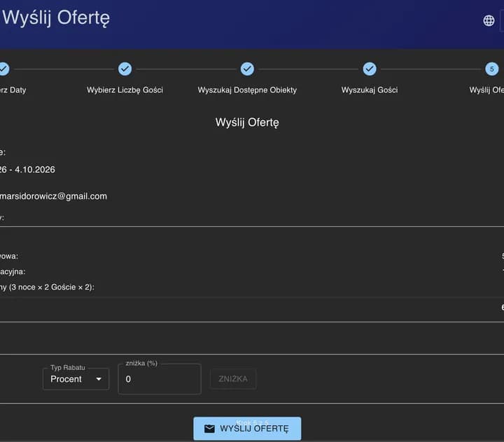Image resolution: width=504 pixels, height=442 pixels.
Task: Select the 'Wyszukaj Dostępne Obiekty' step label
Action: pyautogui.click(x=247, y=90)
